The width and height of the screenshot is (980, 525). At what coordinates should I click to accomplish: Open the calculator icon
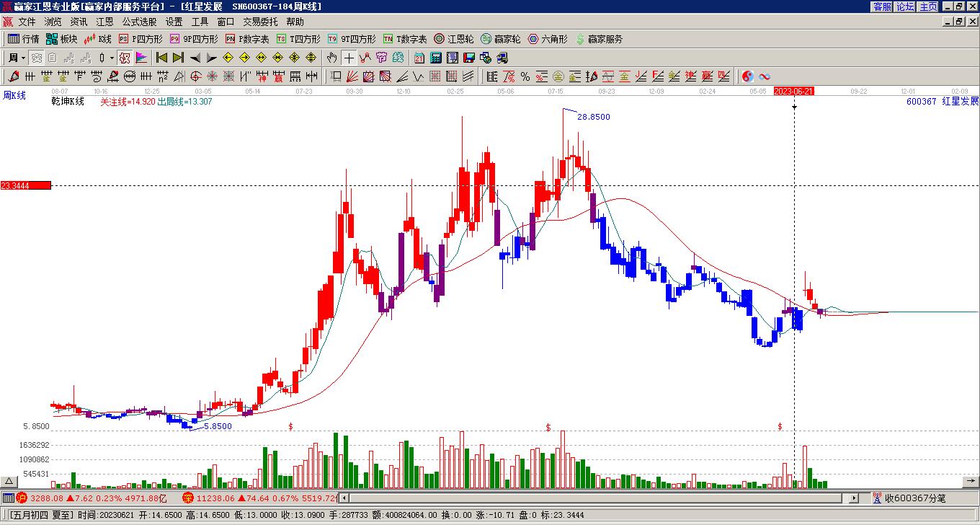coord(436,58)
